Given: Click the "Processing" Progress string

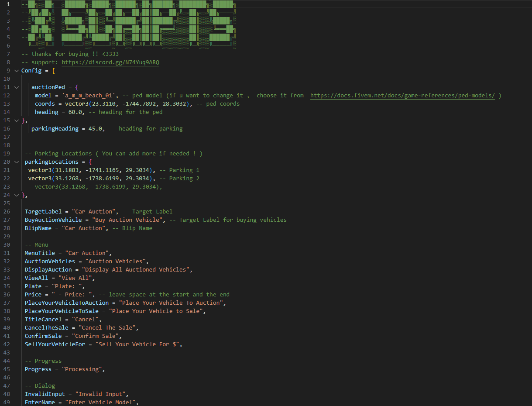Looking at the screenshot, I should [x=83, y=369].
